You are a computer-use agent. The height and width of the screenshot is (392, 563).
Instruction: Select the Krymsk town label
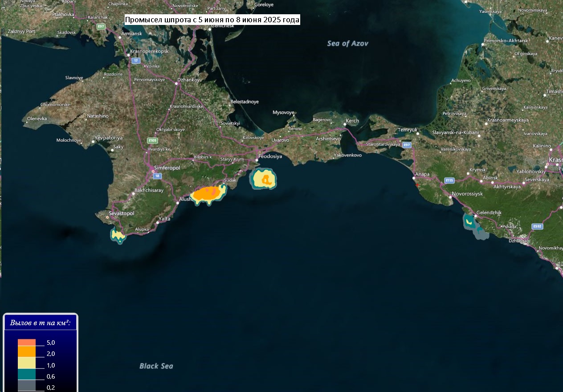pyautogui.click(x=478, y=170)
